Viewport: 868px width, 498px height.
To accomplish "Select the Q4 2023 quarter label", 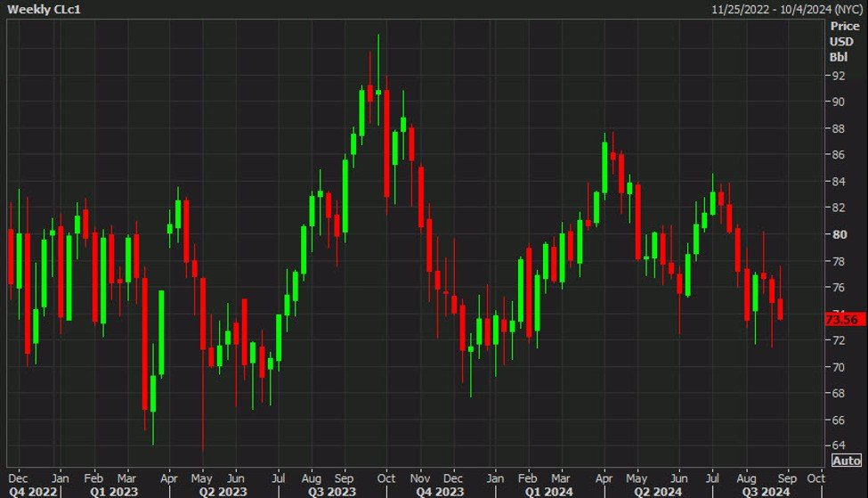I will click(440, 491).
